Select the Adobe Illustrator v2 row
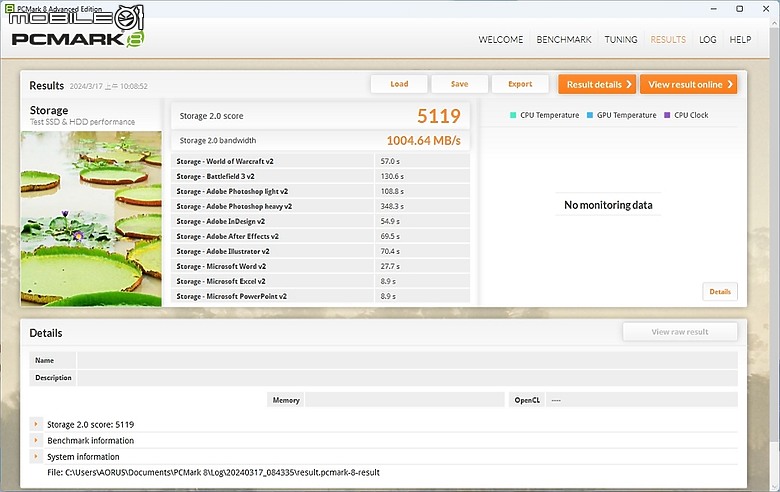The width and height of the screenshot is (780, 492). click(x=321, y=251)
